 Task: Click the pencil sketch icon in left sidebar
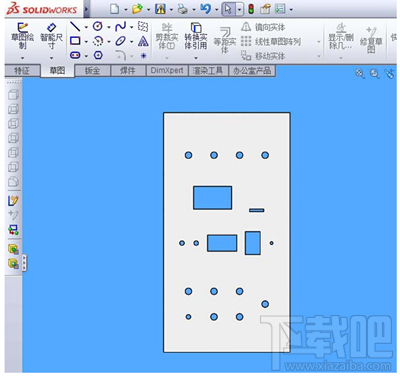pos(13,201)
